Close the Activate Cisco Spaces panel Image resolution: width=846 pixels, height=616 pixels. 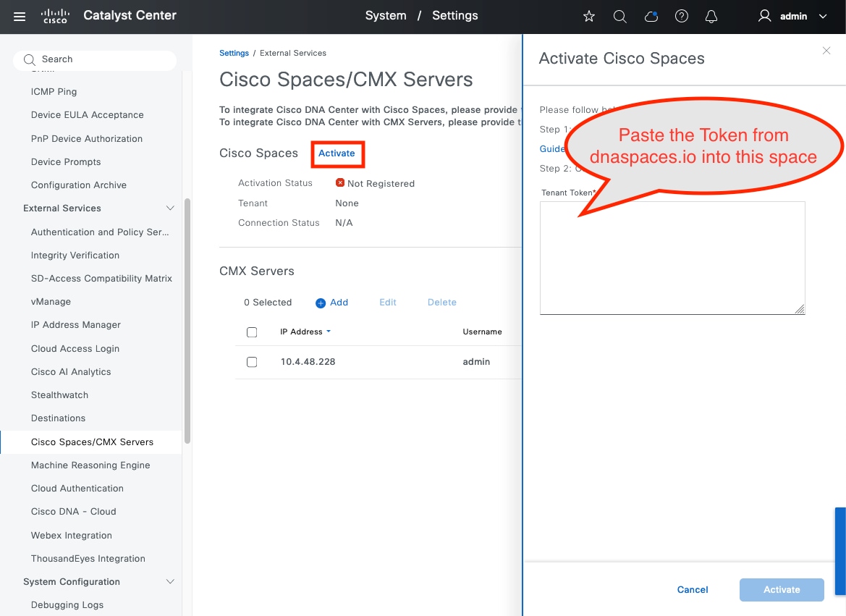pyautogui.click(x=826, y=51)
